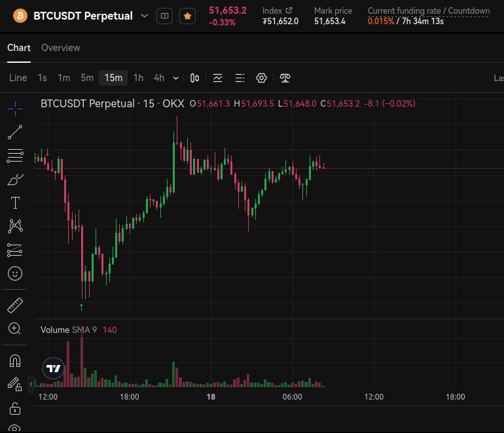Toggle the favorite star for BTCUSDT
The width and height of the screenshot is (504, 433).
[x=187, y=16]
